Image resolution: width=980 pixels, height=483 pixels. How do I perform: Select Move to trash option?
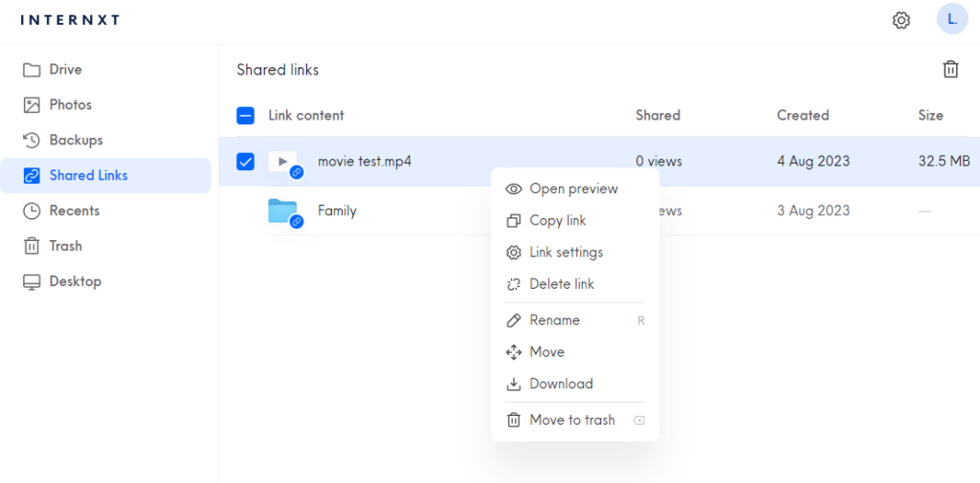pos(571,420)
